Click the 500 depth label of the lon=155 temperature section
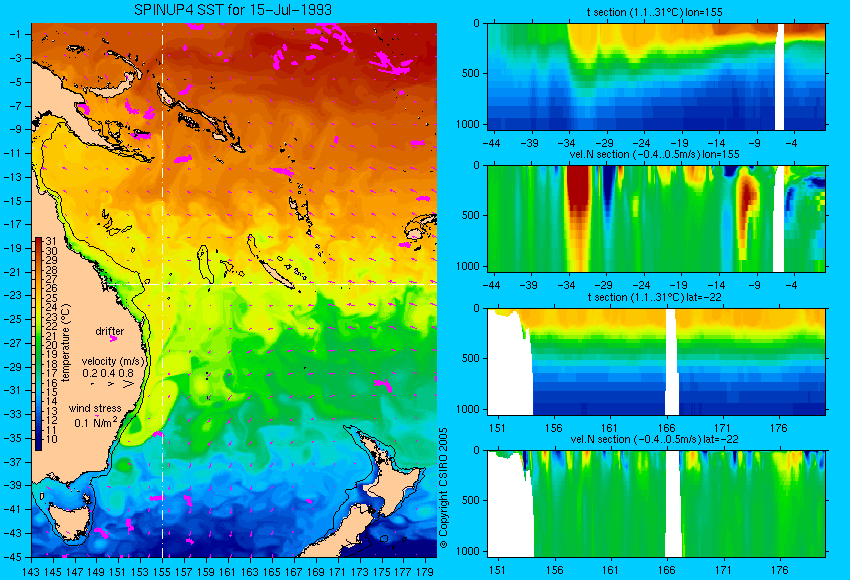 click(471, 73)
